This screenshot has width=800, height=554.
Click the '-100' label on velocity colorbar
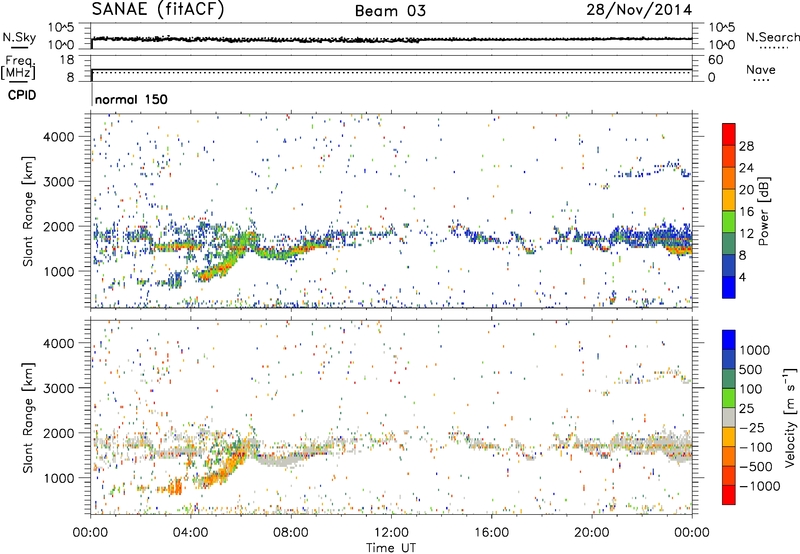(x=756, y=447)
